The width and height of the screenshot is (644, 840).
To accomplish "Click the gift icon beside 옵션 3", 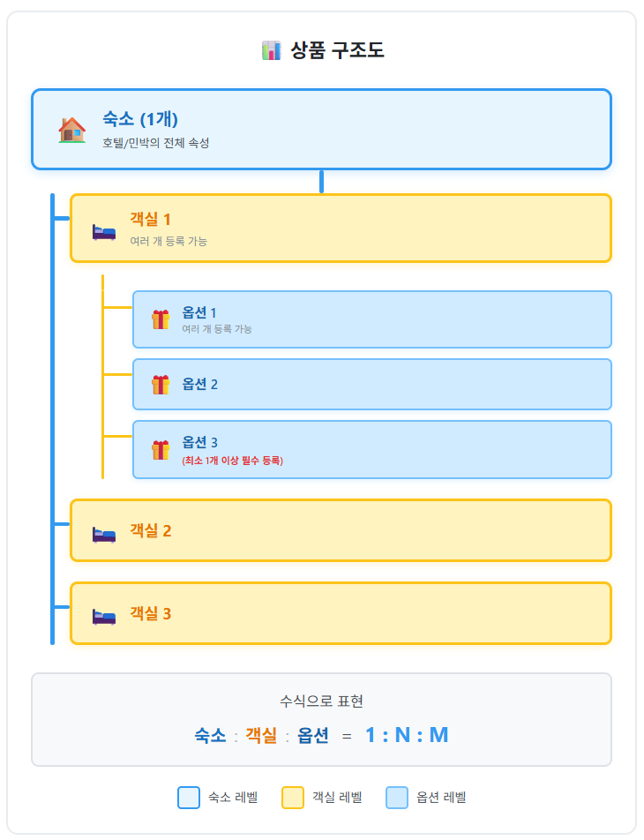I will coord(160,450).
